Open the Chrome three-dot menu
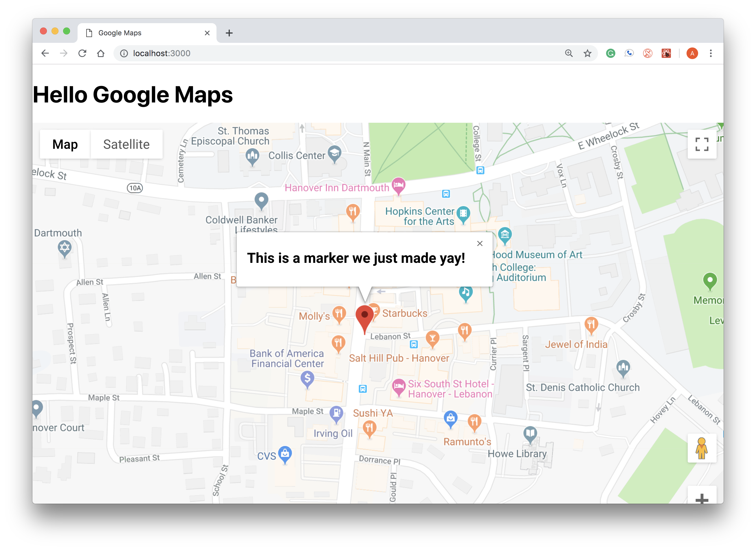Screen dimensions: 756x550 coord(711,53)
